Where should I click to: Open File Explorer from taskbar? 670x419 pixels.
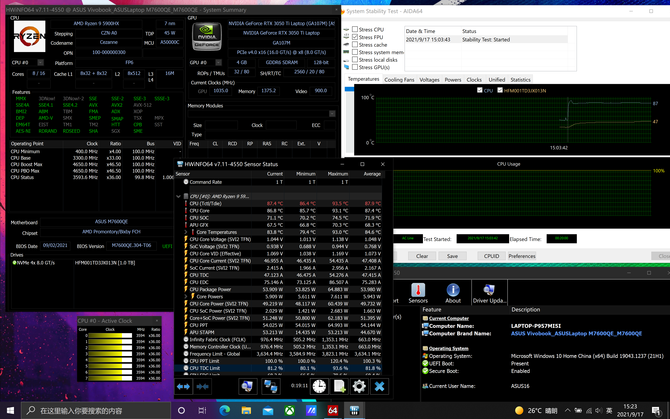246,410
